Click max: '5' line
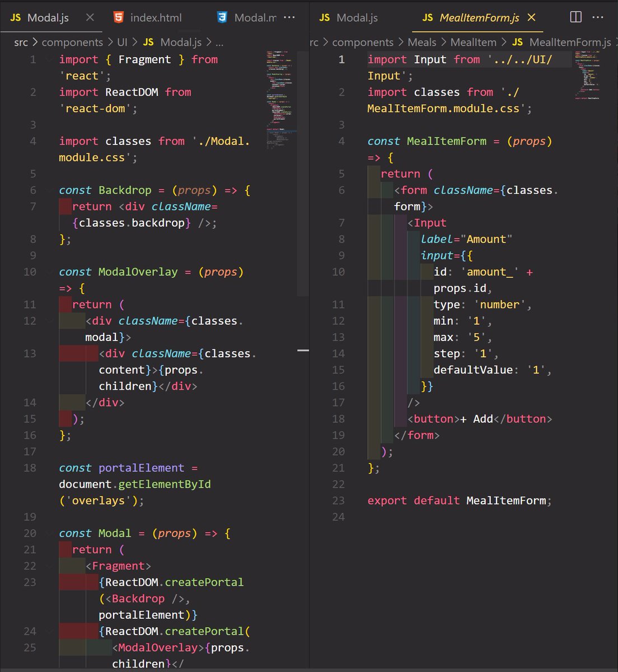Screen dimensions: 618x672 pos(463,338)
